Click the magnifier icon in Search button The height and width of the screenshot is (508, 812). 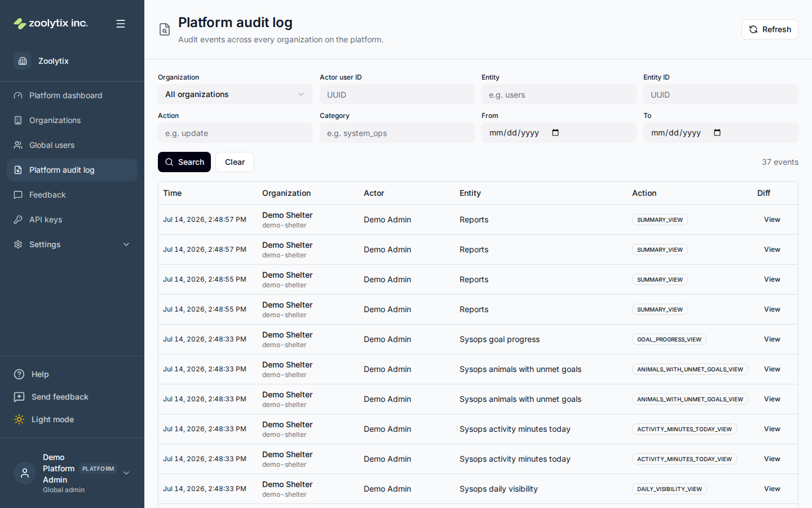point(169,162)
